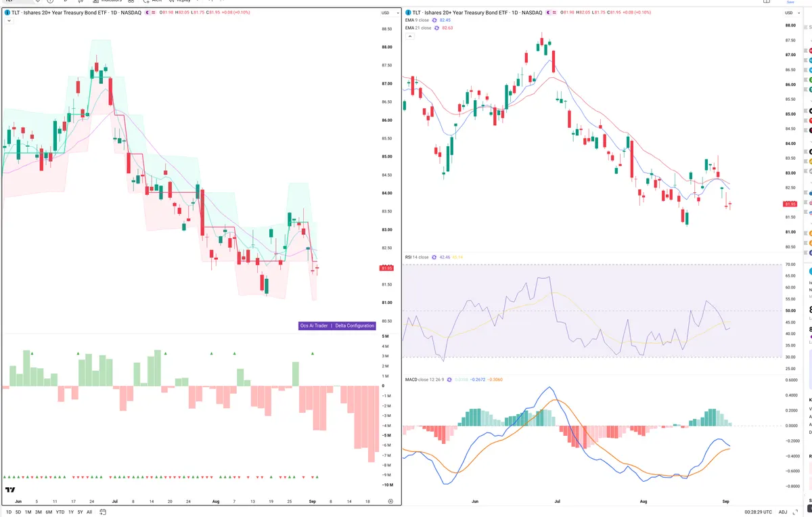This screenshot has height=517, width=812.
Task: Click the MACD close 12 26 9 legend
Action: click(x=424, y=380)
